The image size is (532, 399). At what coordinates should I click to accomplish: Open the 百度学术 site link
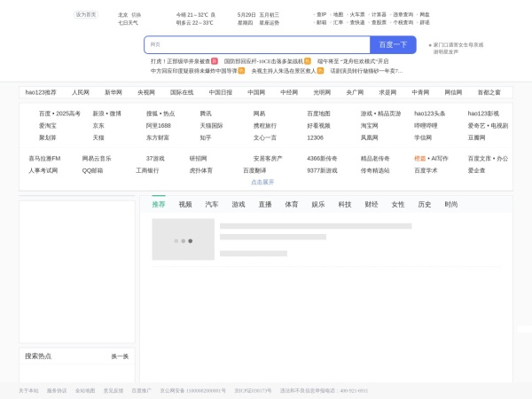coord(426,170)
